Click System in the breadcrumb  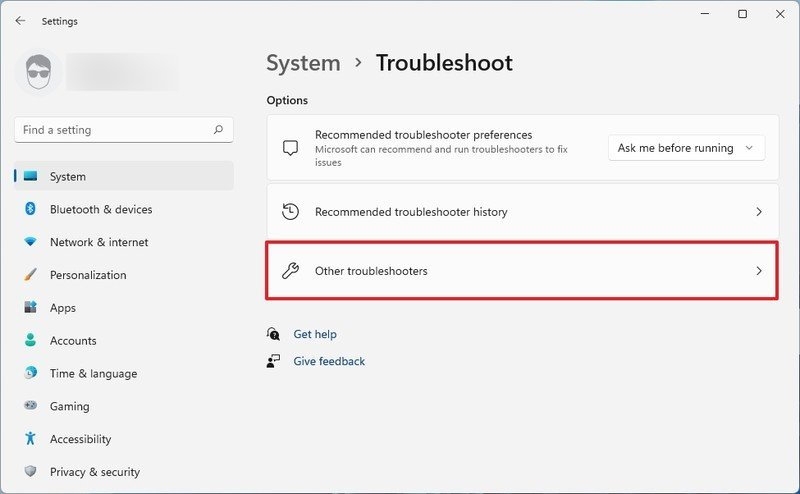point(303,63)
